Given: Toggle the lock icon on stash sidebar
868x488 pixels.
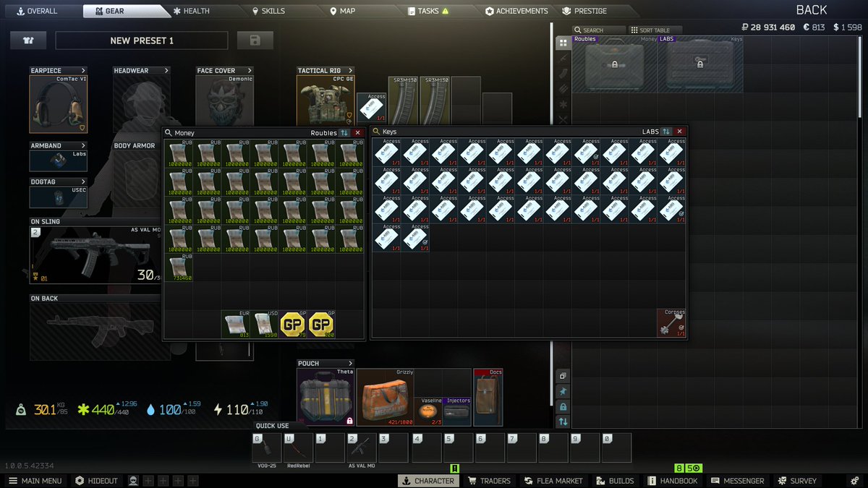Looking at the screenshot, I should point(563,407).
